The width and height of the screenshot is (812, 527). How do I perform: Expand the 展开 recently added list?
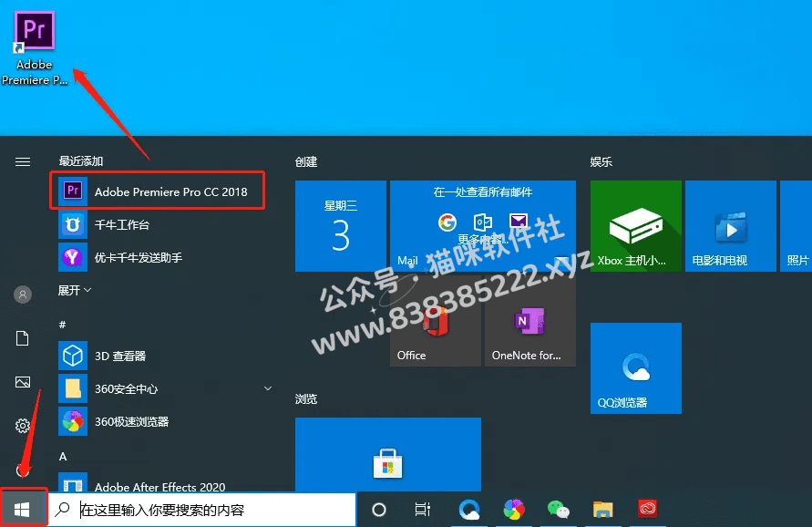[75, 290]
